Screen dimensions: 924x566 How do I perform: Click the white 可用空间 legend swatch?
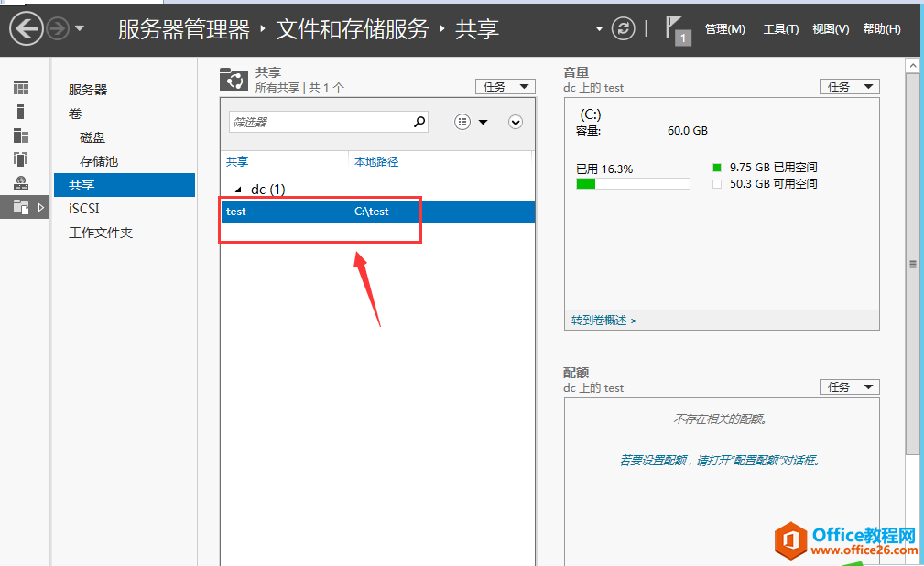coord(716,184)
